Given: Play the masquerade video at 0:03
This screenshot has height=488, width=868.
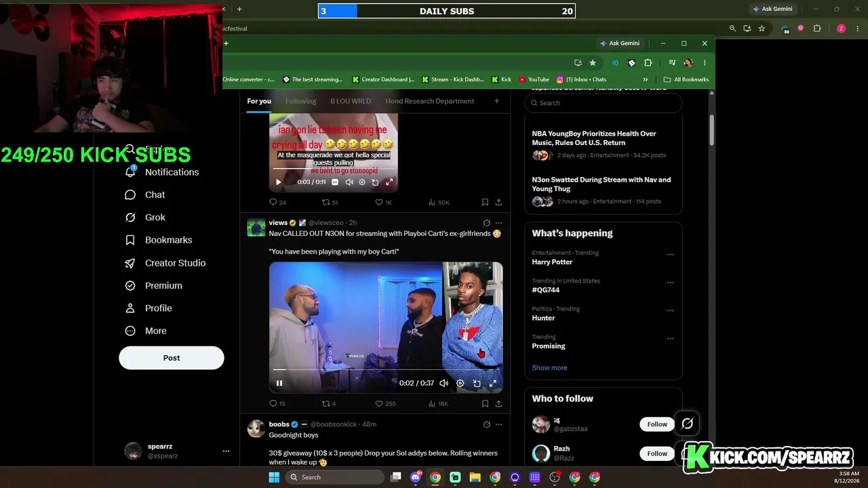Looking at the screenshot, I should [278, 182].
